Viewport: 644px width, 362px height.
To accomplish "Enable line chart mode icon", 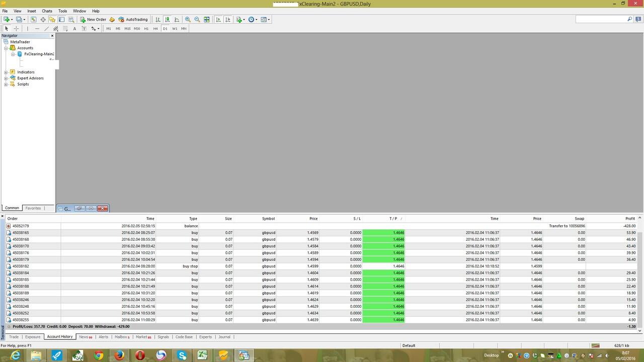I will [177, 20].
